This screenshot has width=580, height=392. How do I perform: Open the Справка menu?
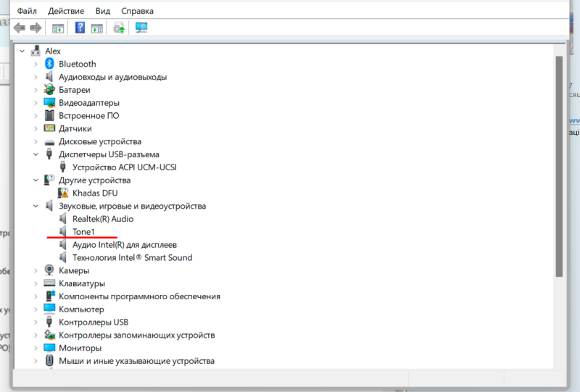click(137, 12)
